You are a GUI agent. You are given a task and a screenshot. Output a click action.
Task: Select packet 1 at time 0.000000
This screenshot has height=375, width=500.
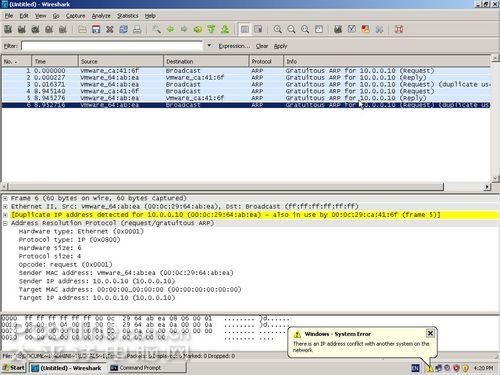pyautogui.click(x=246, y=71)
